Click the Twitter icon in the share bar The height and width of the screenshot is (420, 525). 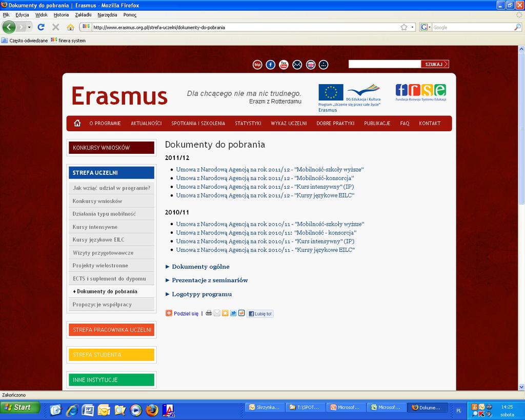[x=233, y=313]
